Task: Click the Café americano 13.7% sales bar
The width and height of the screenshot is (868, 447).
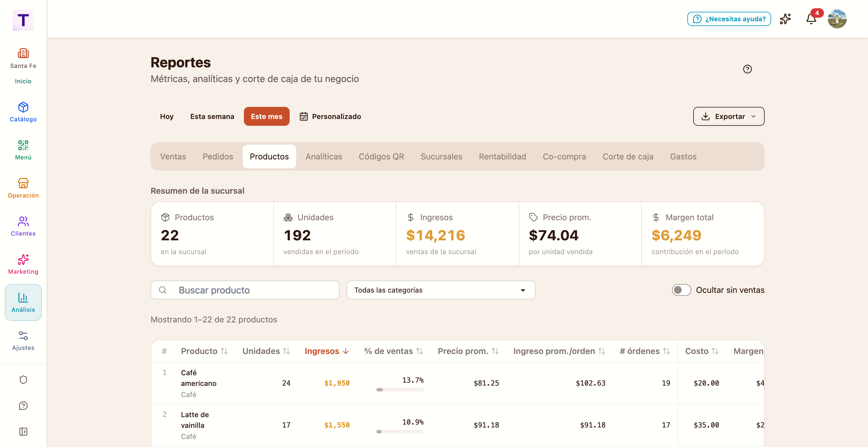Action: click(x=400, y=390)
